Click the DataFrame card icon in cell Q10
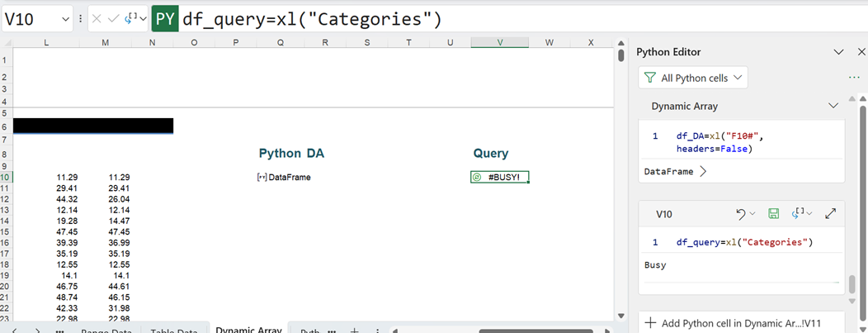Image resolution: width=868 pixels, height=333 pixels. (x=262, y=178)
